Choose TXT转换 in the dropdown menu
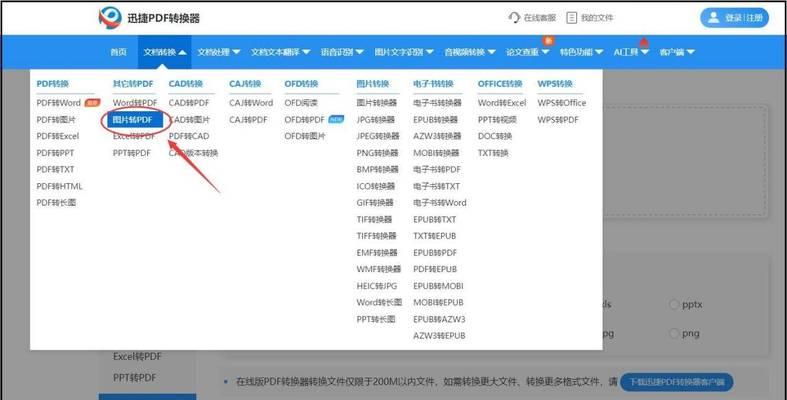The image size is (787, 400). click(493, 153)
